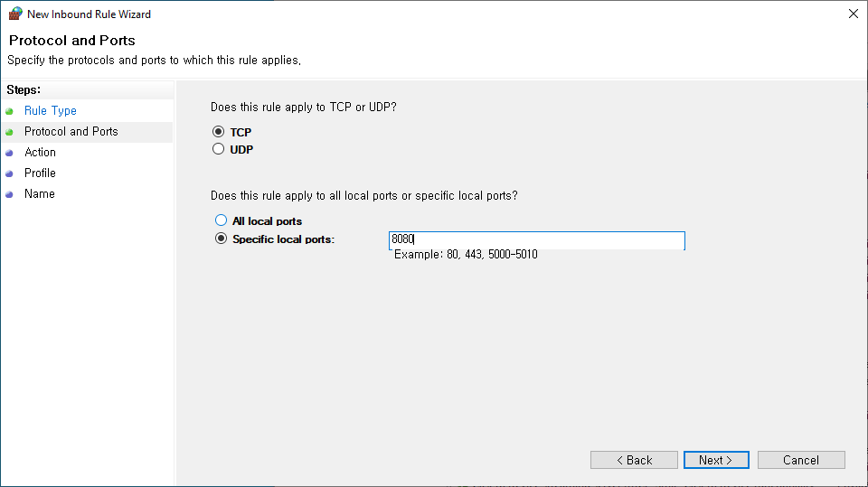
Task: Jump to the Action step in the sidebar
Action: (x=41, y=153)
